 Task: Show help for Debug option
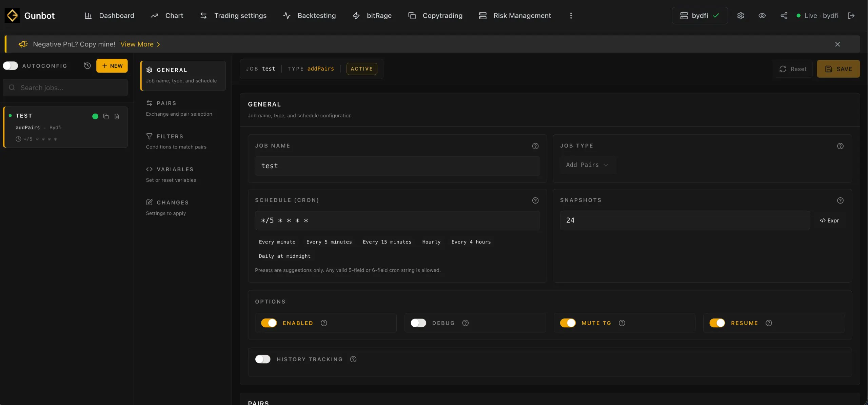tap(466, 323)
